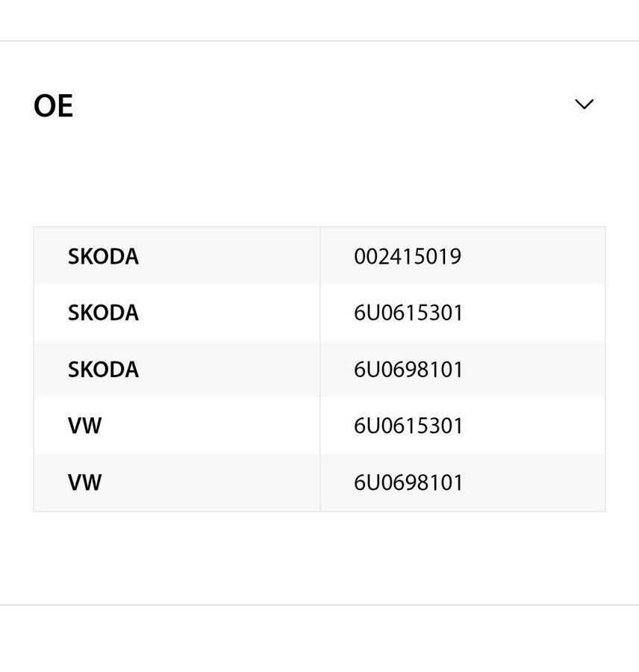Click the SKODA label beside 002415019
The width and height of the screenshot is (639, 672).
103,256
